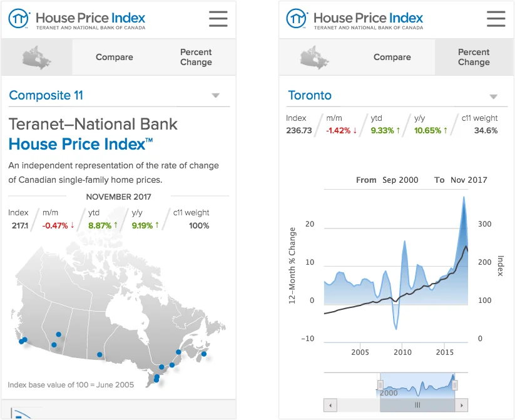Switch to Compare tab in Toronto panel
Screen dimensions: 515x420
[x=392, y=58]
